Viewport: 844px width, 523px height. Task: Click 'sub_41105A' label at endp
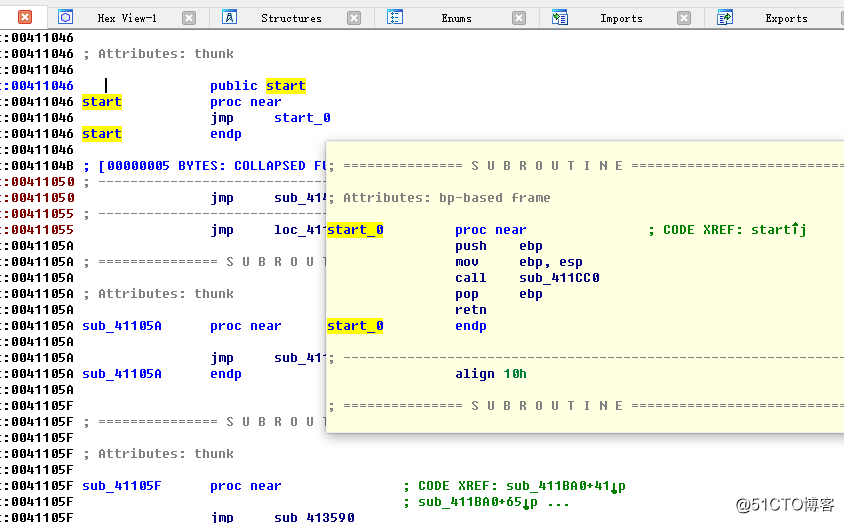tap(122, 374)
